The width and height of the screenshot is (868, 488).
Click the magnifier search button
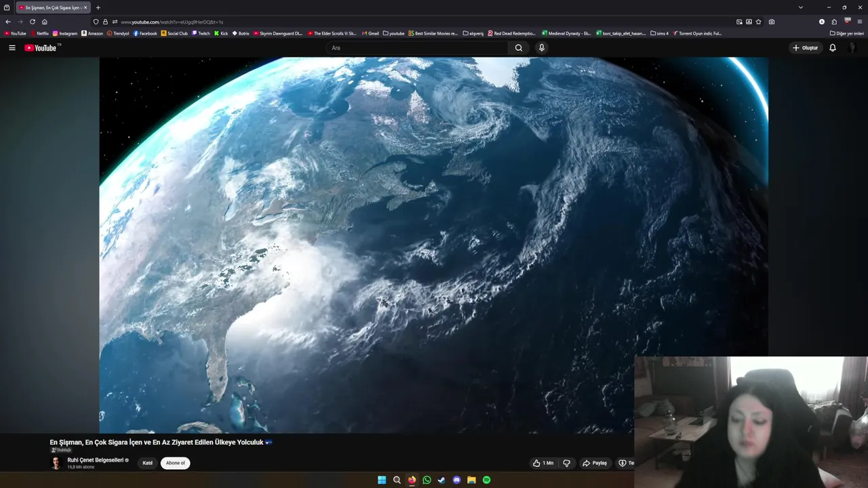(519, 48)
